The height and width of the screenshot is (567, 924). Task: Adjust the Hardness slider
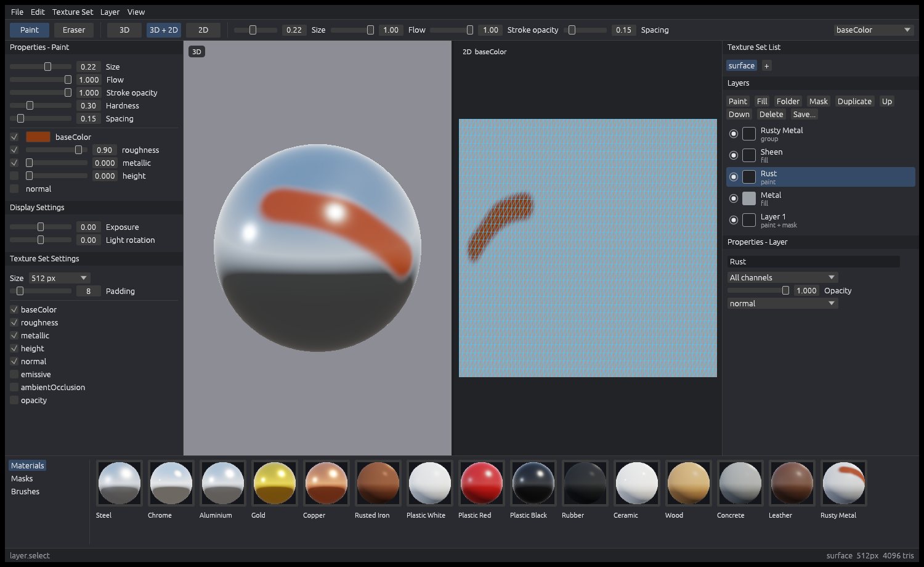point(41,105)
